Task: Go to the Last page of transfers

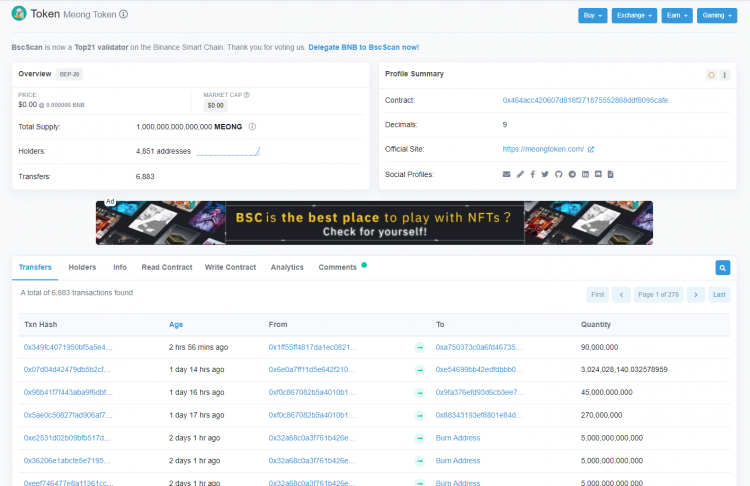Action: click(719, 294)
